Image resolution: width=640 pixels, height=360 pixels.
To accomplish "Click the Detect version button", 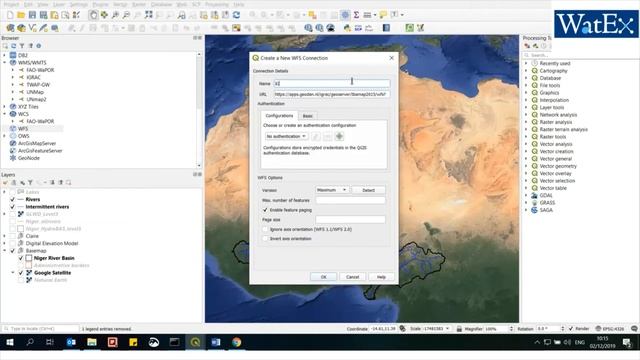I will pyautogui.click(x=368, y=190).
